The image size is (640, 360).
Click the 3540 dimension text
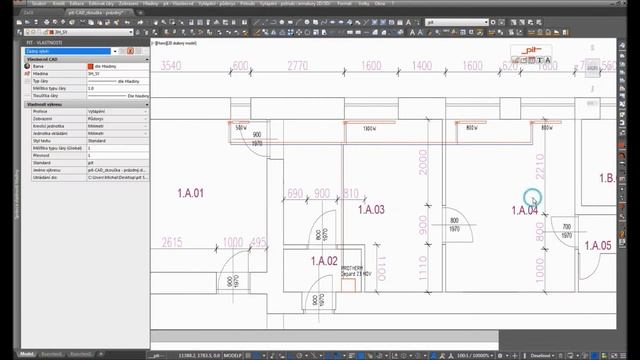point(171,66)
